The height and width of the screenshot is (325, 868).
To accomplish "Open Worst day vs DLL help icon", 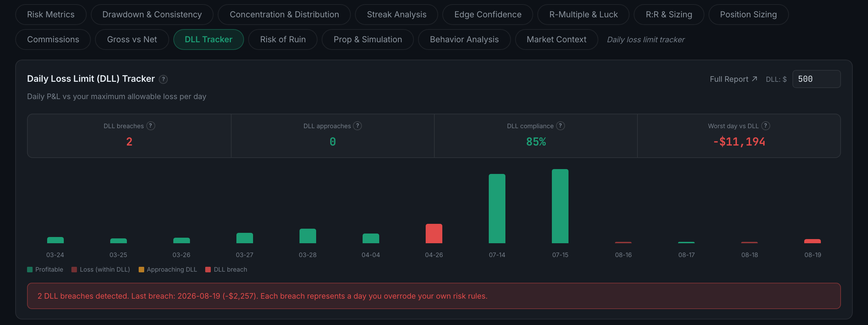I will (766, 126).
